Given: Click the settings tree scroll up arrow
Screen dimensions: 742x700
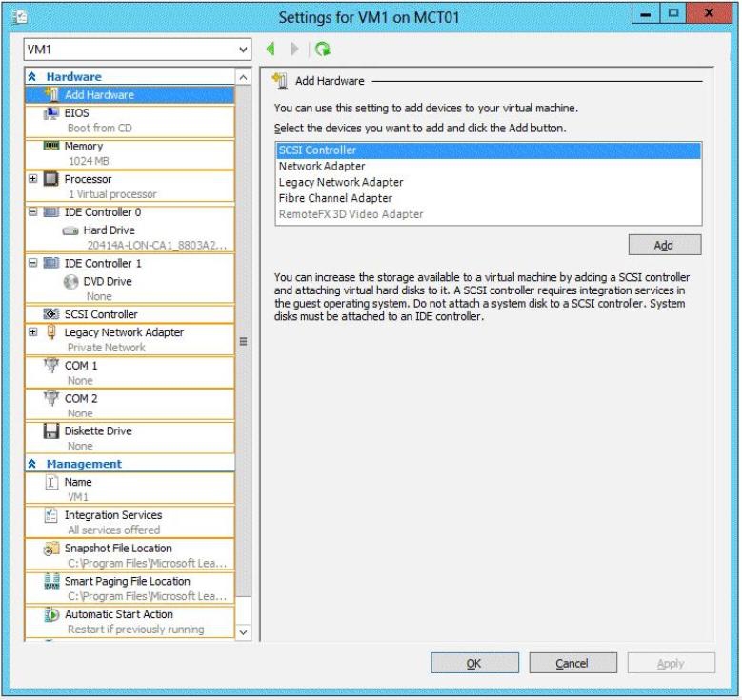Looking at the screenshot, I should (243, 77).
